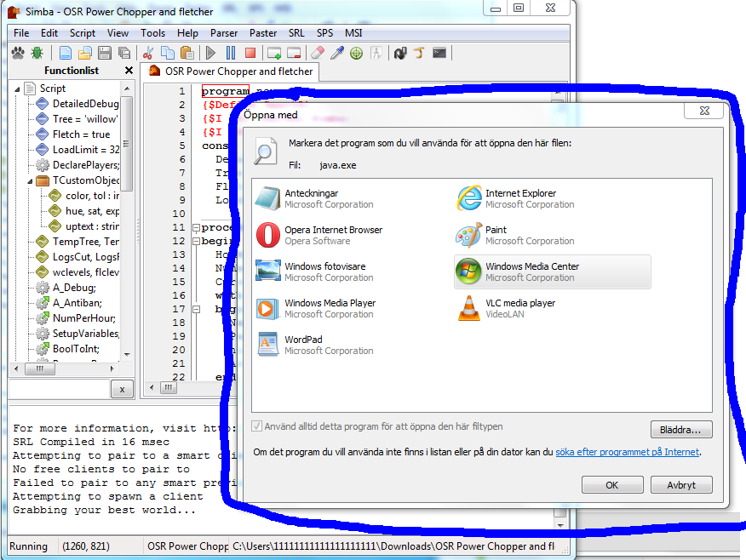Click the eraser icon in the toolbar

tap(318, 53)
